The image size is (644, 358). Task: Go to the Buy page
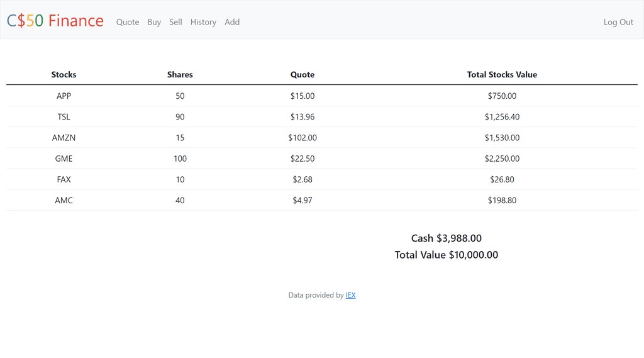(154, 22)
